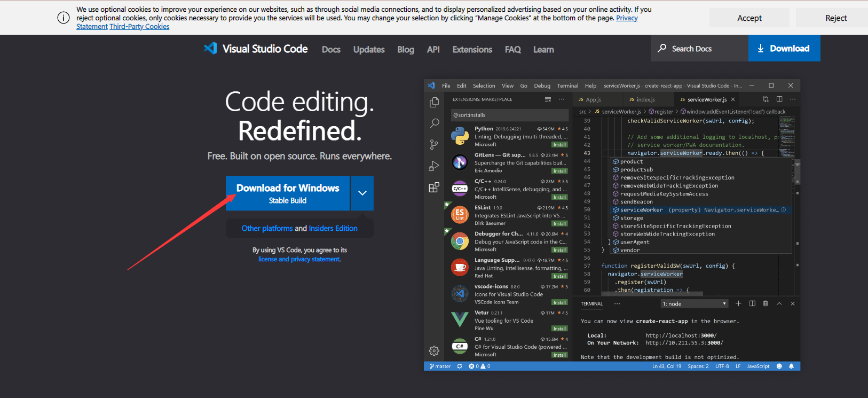Accept optional cookies

[749, 18]
